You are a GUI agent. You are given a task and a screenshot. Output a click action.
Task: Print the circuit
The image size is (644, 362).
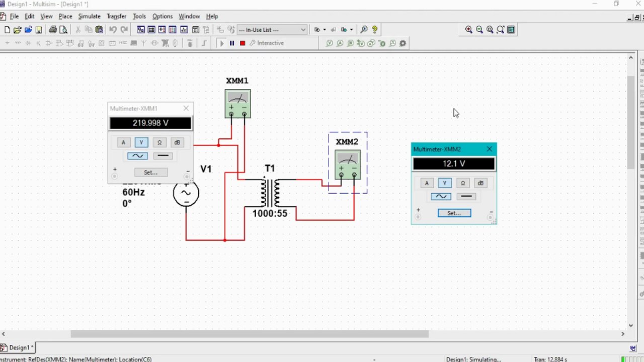tap(53, 30)
